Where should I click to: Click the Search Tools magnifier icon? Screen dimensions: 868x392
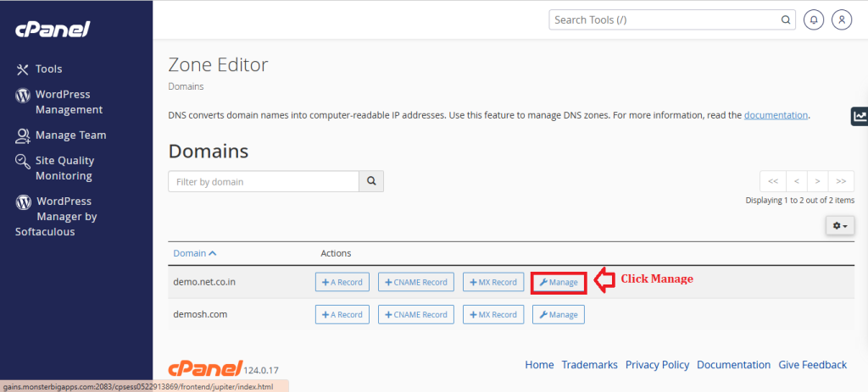786,20
